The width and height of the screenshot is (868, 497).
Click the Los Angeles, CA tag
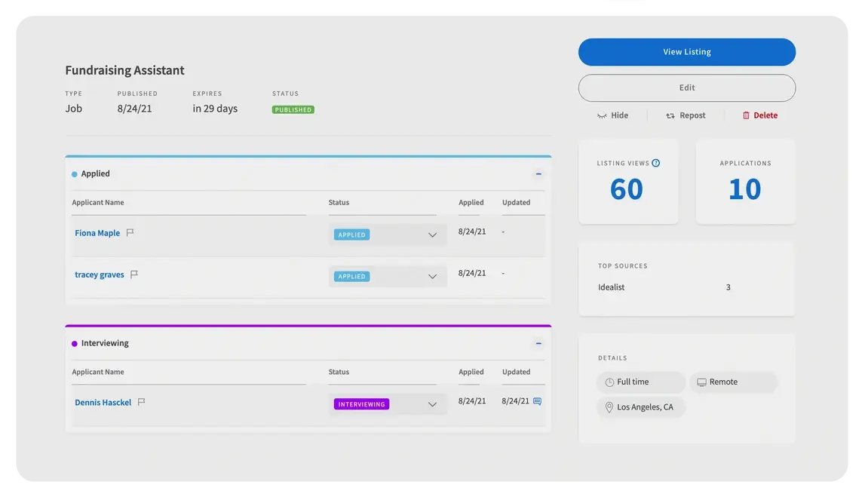(x=641, y=407)
